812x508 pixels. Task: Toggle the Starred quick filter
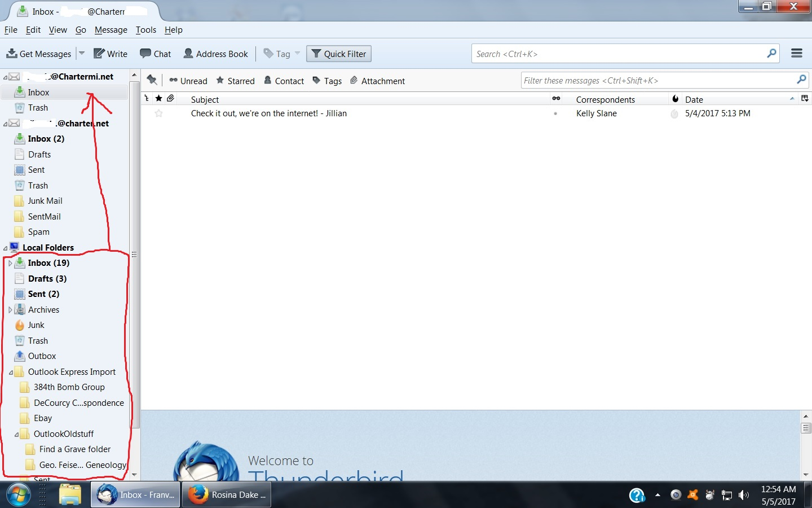236,81
